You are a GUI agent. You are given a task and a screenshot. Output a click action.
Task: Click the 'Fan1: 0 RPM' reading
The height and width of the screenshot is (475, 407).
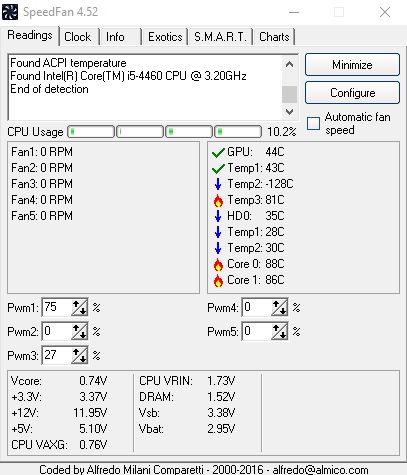click(42, 152)
